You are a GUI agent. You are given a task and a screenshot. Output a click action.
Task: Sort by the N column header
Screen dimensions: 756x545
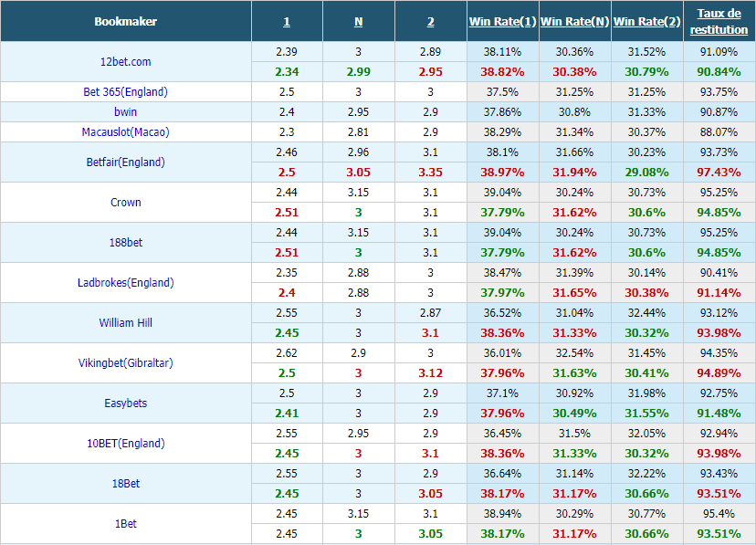[x=358, y=22]
